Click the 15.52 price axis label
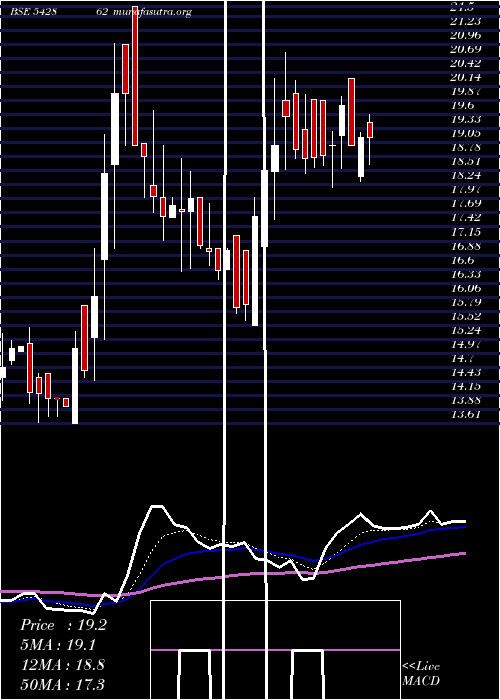The image size is (500, 700). point(466,316)
